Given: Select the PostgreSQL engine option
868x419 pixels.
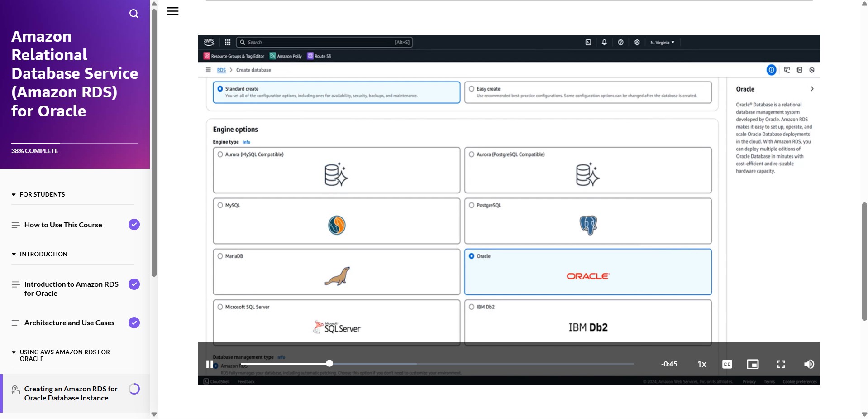Looking at the screenshot, I should 472,205.
